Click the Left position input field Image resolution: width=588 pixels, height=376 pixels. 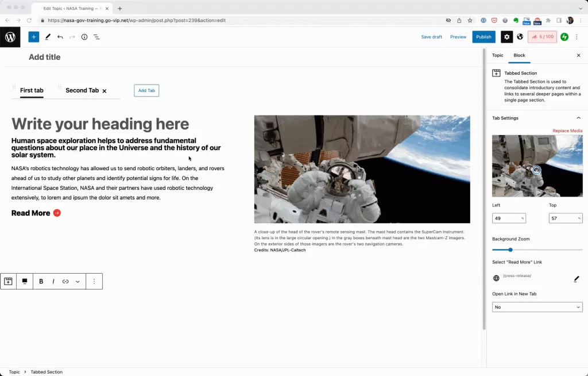(506, 218)
